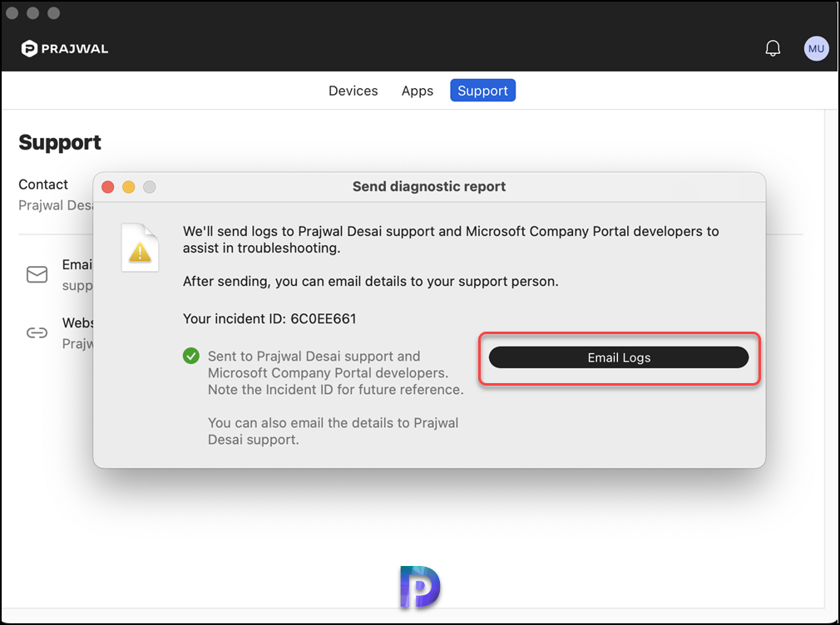
Task: Open the MU user account avatar
Action: 816,49
